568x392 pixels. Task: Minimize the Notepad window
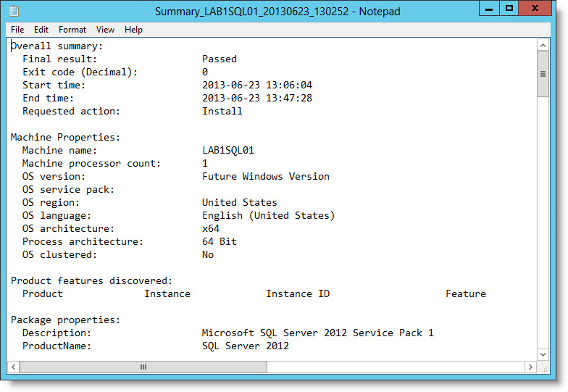(489, 9)
